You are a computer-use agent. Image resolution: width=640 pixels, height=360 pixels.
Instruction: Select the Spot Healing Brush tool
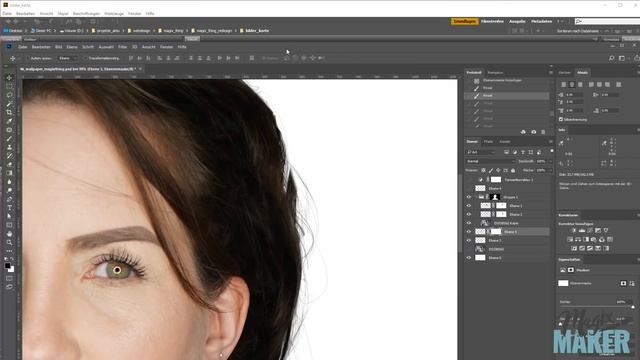(x=9, y=130)
